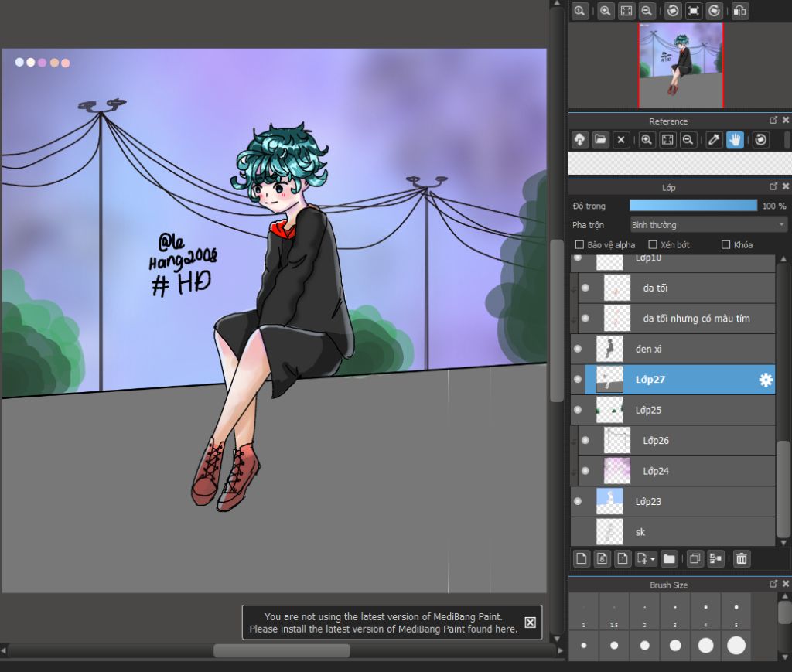
Task: Click the canvas vertical scrollbar thumb
Action: click(x=557, y=321)
